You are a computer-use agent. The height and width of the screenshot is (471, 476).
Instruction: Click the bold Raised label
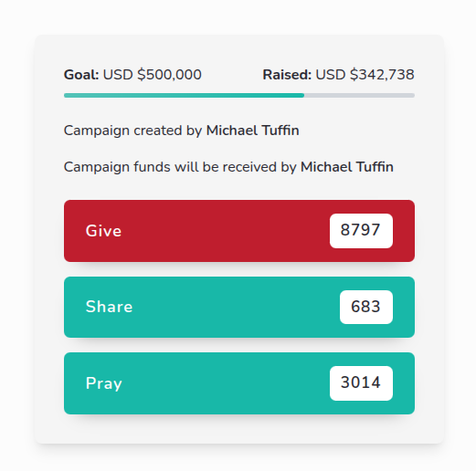(x=287, y=75)
